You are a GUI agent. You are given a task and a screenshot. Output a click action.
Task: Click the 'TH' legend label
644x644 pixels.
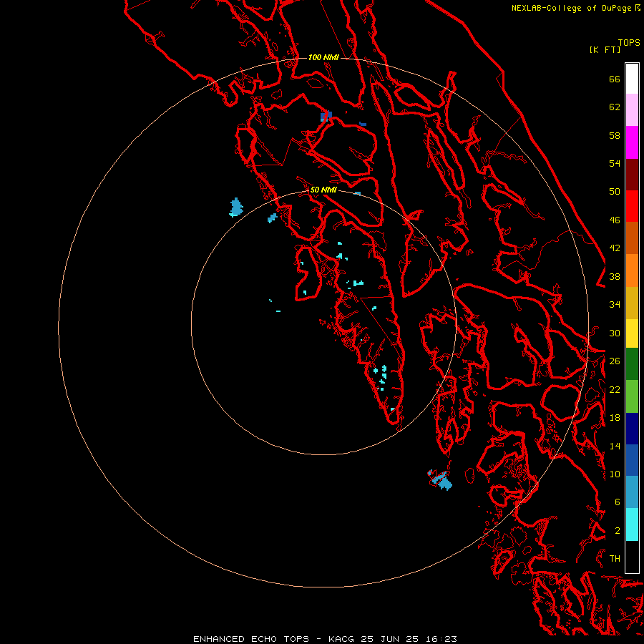point(615,559)
